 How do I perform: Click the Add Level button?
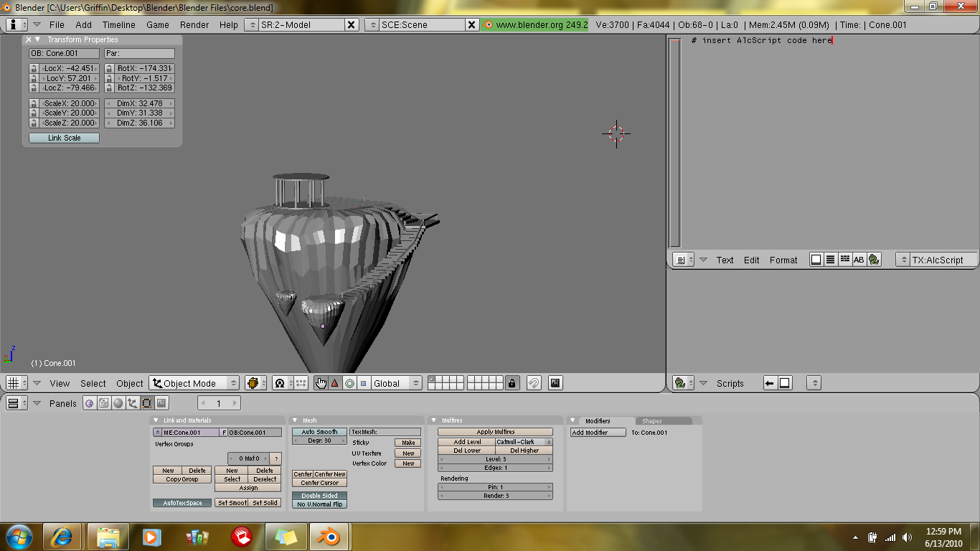click(x=467, y=442)
